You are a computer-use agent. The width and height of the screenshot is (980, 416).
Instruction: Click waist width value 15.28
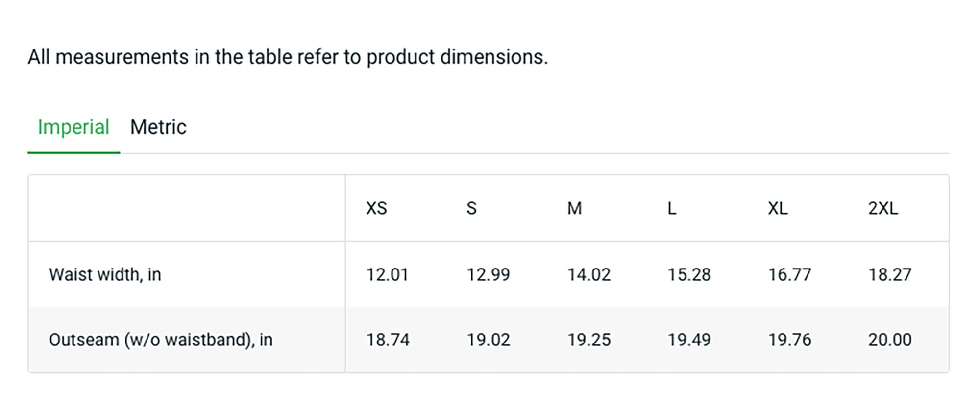(689, 274)
